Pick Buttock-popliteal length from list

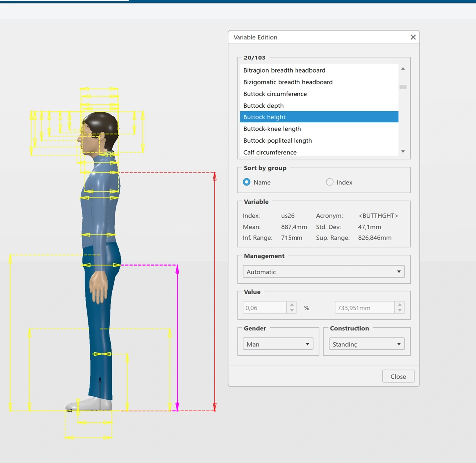tap(319, 140)
